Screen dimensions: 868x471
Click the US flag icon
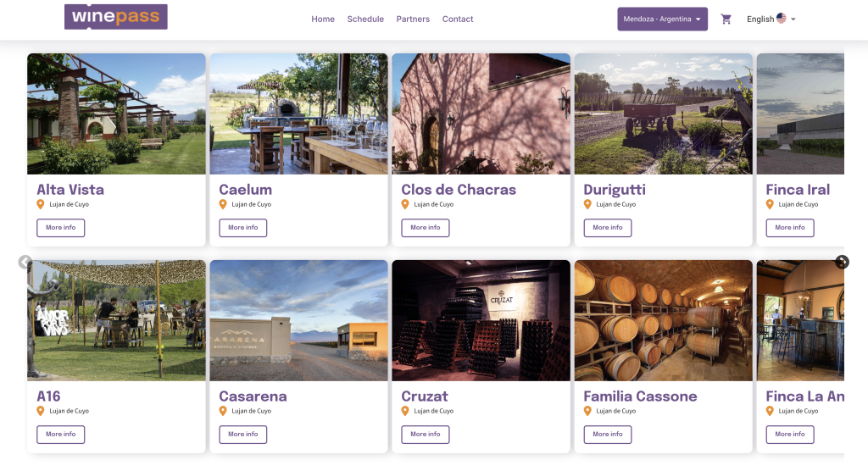(x=782, y=19)
